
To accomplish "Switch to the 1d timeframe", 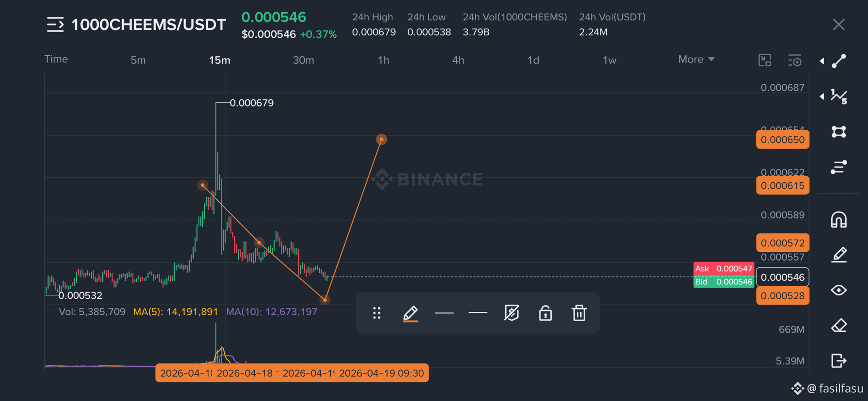I will click(x=533, y=60).
